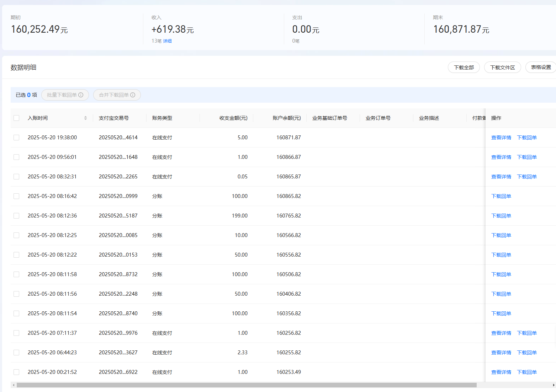Download receipt for transaction 20250520...1648
Screen dimensions: 556x392
tap(527, 157)
